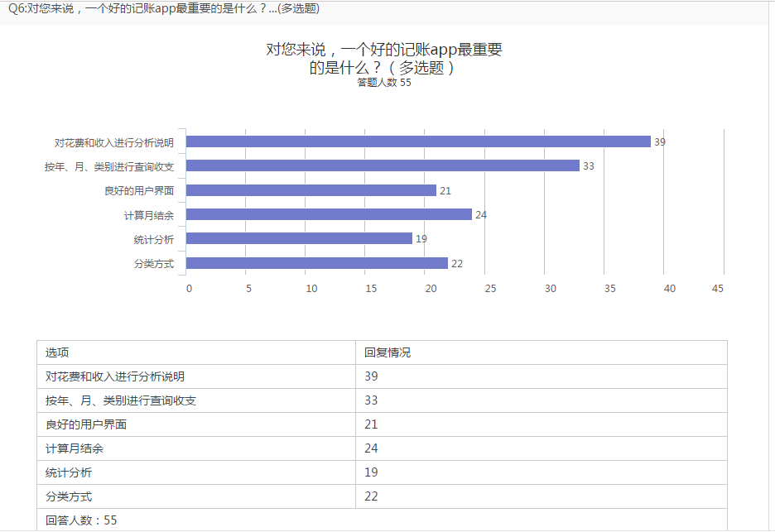The image size is (775, 532).
Task: Click x-axis tick label 35
Action: [x=610, y=289]
